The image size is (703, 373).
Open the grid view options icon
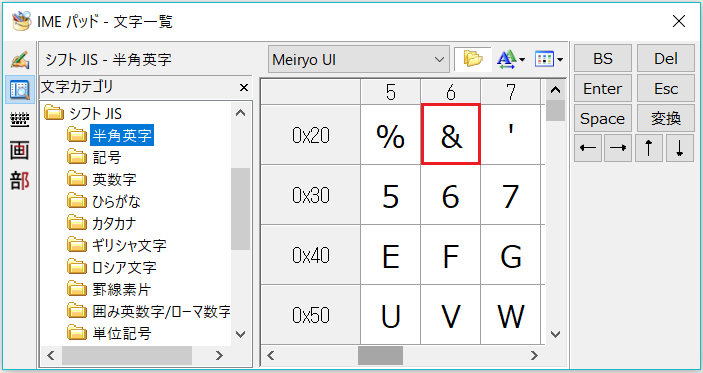[548, 59]
